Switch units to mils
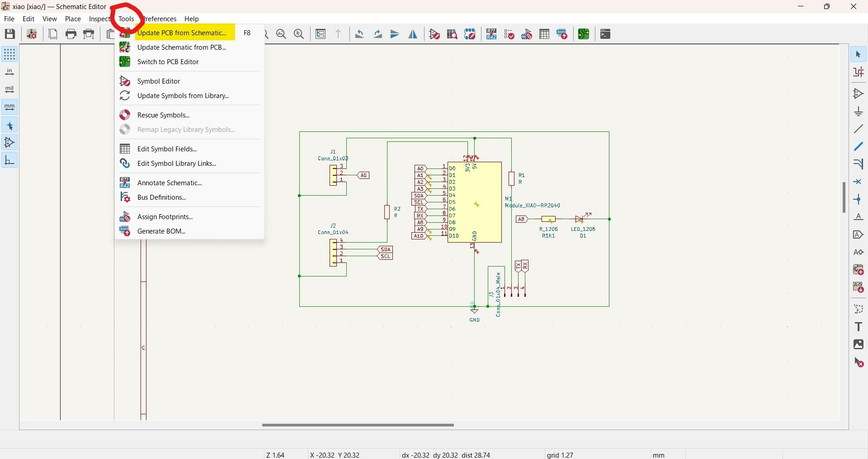This screenshot has height=459, width=868. click(x=9, y=90)
